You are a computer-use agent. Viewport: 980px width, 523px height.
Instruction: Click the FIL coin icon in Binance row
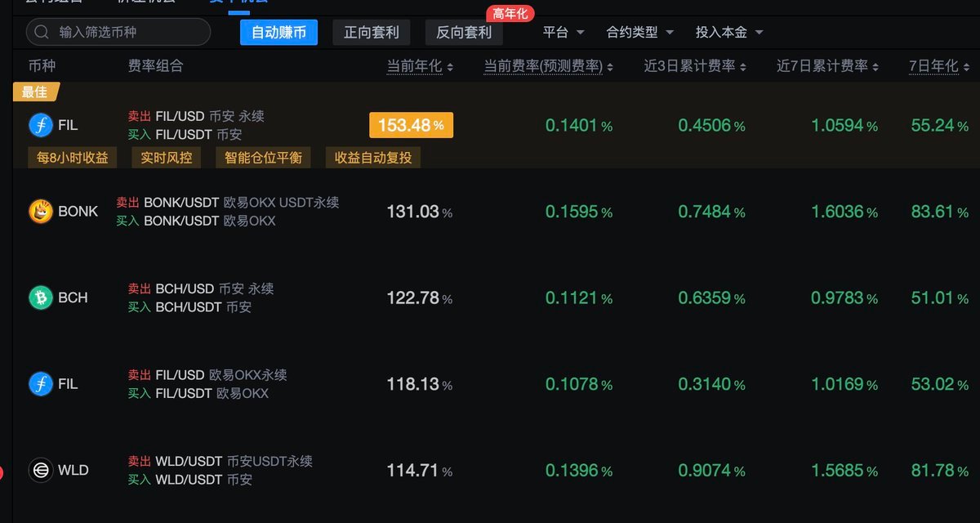40,125
